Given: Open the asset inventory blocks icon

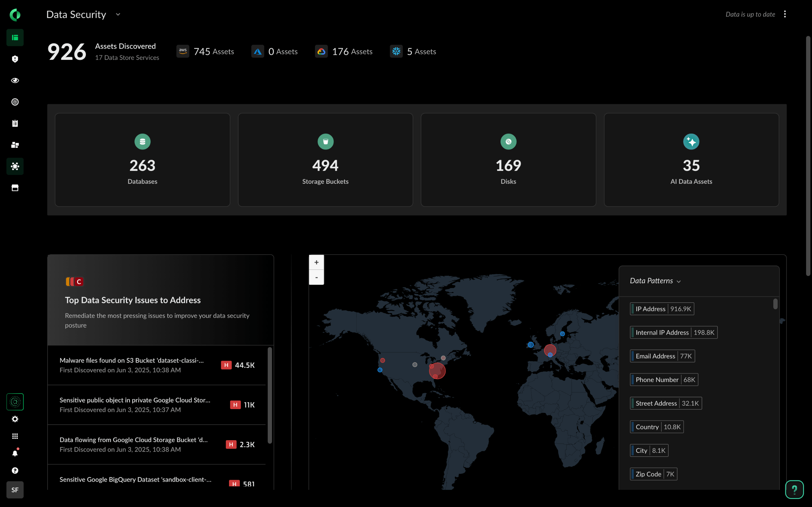Looking at the screenshot, I should (15, 145).
